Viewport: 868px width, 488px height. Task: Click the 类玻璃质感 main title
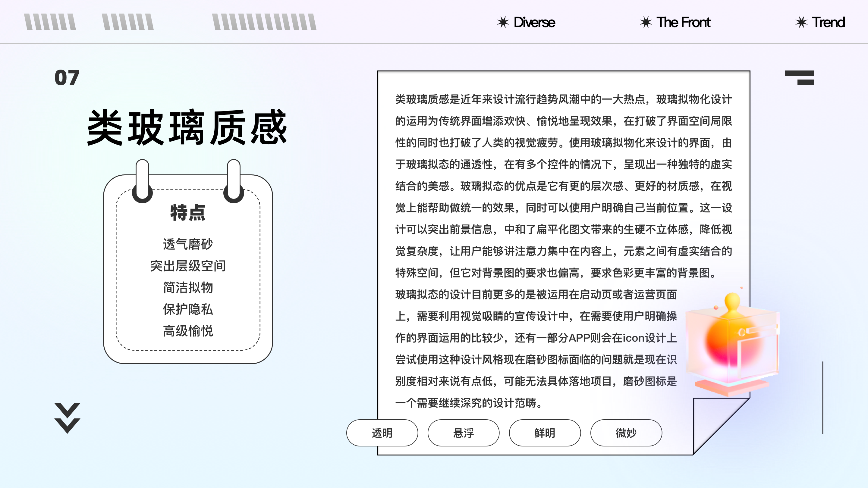[187, 127]
